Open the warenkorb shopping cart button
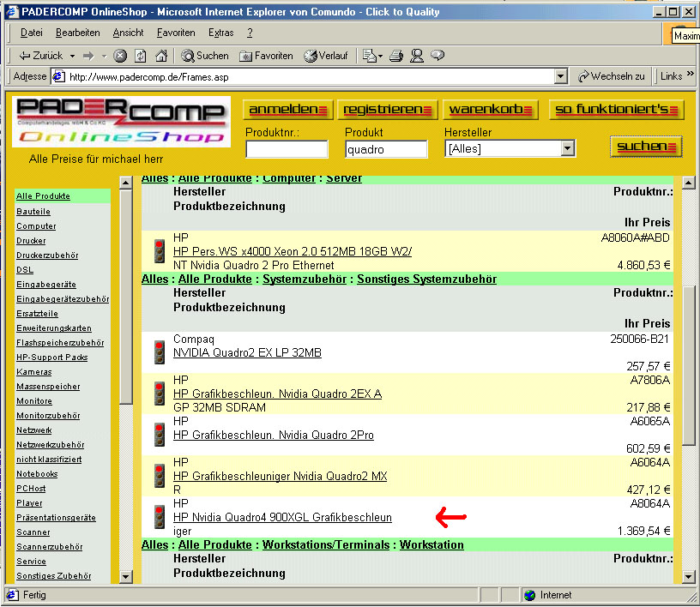The width and height of the screenshot is (700, 607). (x=490, y=110)
